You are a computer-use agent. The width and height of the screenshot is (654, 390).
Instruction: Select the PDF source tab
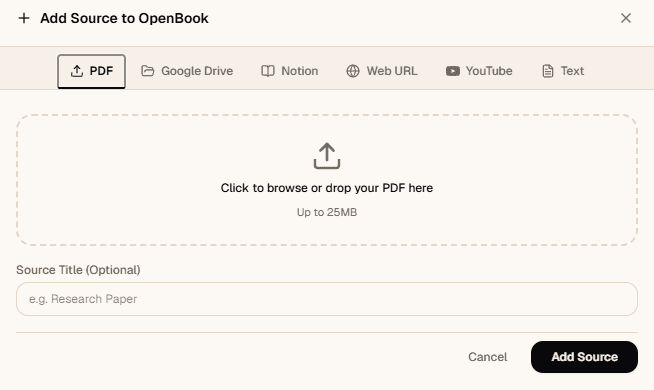(x=91, y=71)
